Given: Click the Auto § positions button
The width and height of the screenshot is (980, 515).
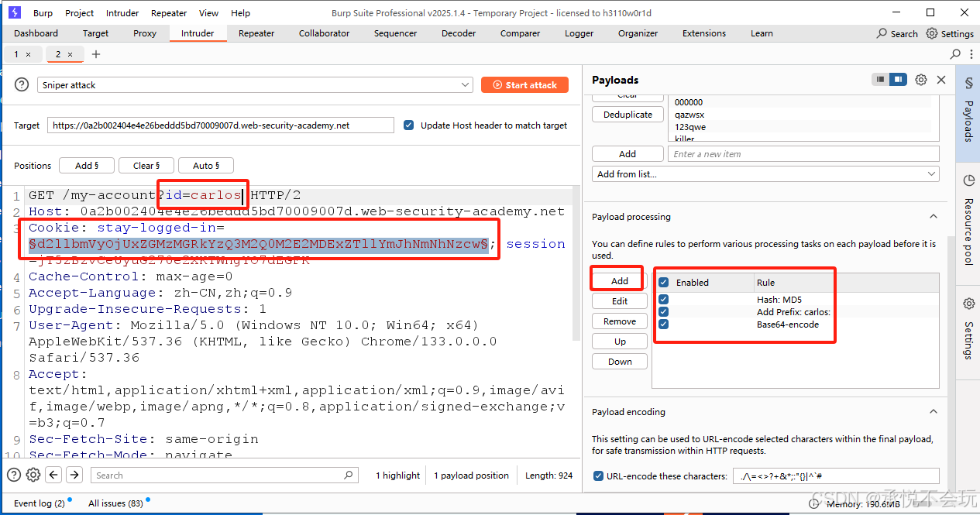Looking at the screenshot, I should tap(206, 166).
